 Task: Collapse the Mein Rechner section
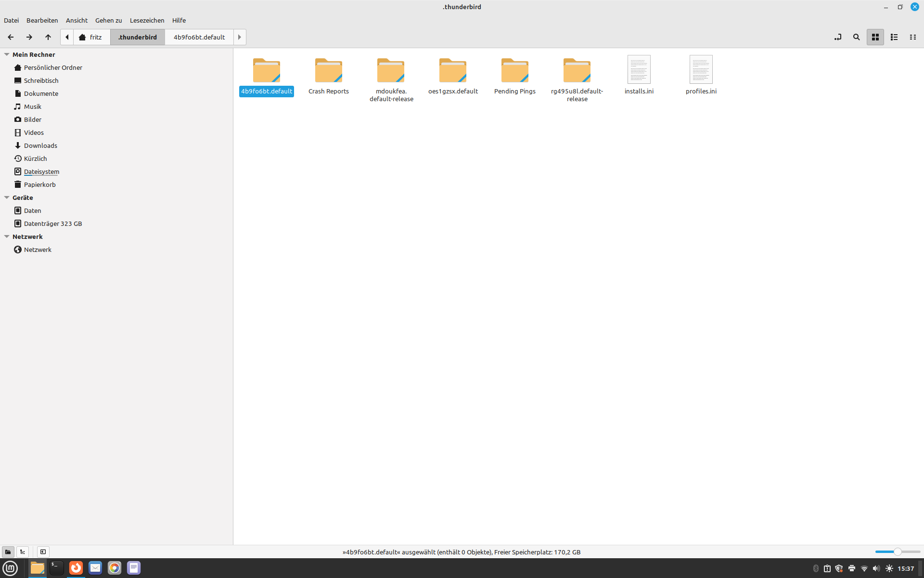point(7,54)
